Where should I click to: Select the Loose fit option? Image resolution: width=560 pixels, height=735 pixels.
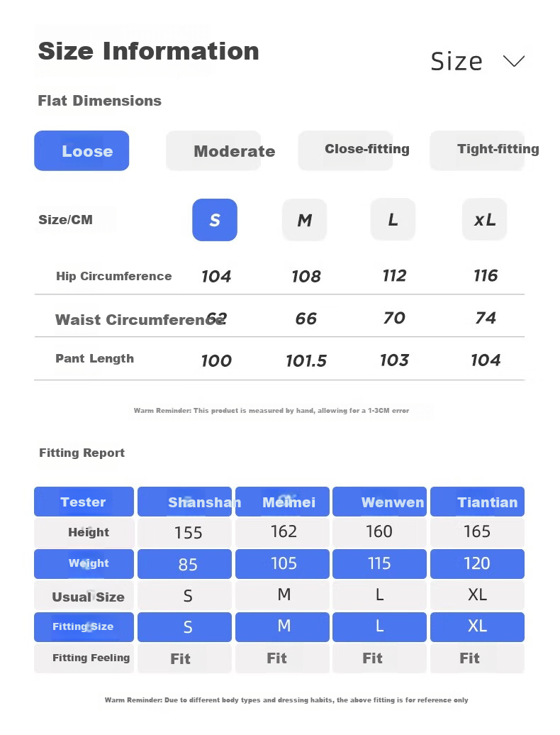(82, 150)
